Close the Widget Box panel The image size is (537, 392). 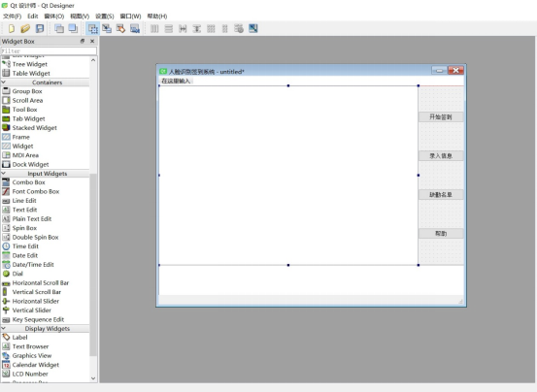pyautogui.click(x=92, y=41)
